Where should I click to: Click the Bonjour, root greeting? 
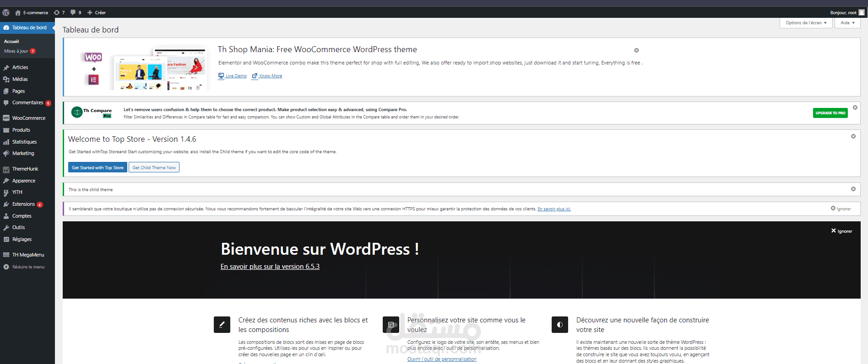click(x=843, y=12)
